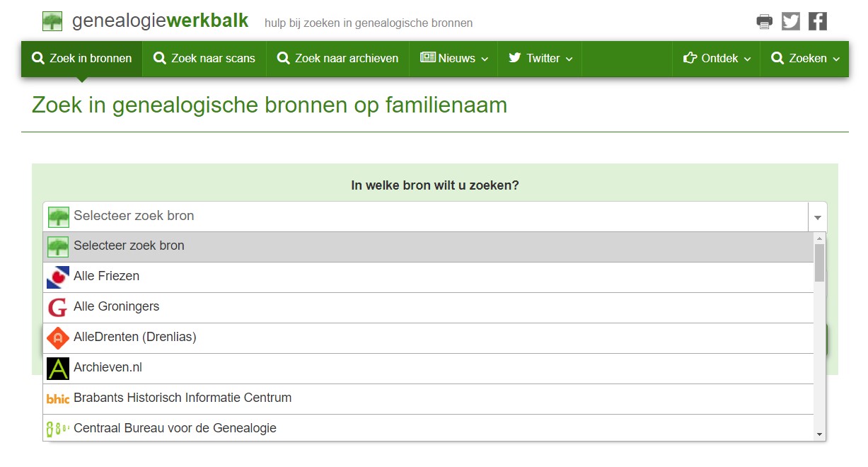Viewport: 868px width, 467px height.
Task: Click the orange bhic logo icon
Action: tap(58, 398)
